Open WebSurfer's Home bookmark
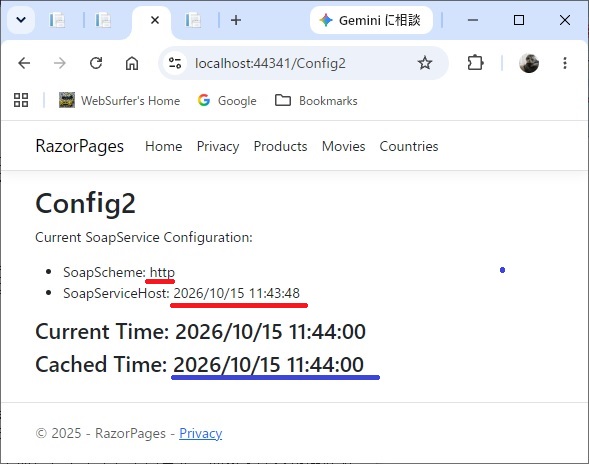The image size is (589, 464). pos(119,100)
